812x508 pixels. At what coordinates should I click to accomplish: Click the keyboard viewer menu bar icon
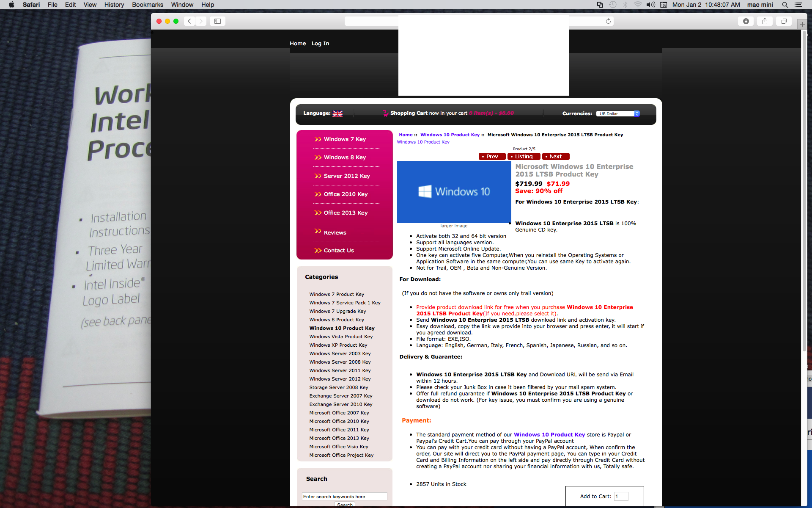click(664, 5)
